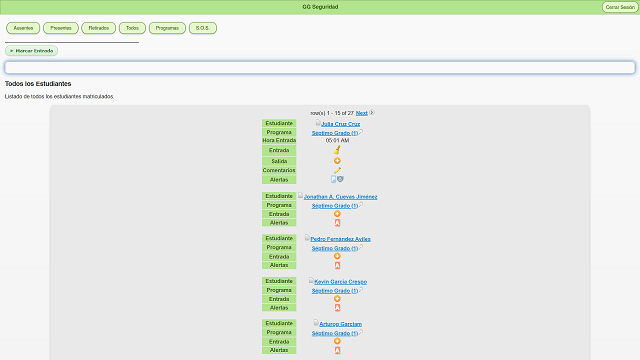Click the key icon next to Pedro's Séptimo Grado program
The image size is (640, 360).
coord(361,247)
